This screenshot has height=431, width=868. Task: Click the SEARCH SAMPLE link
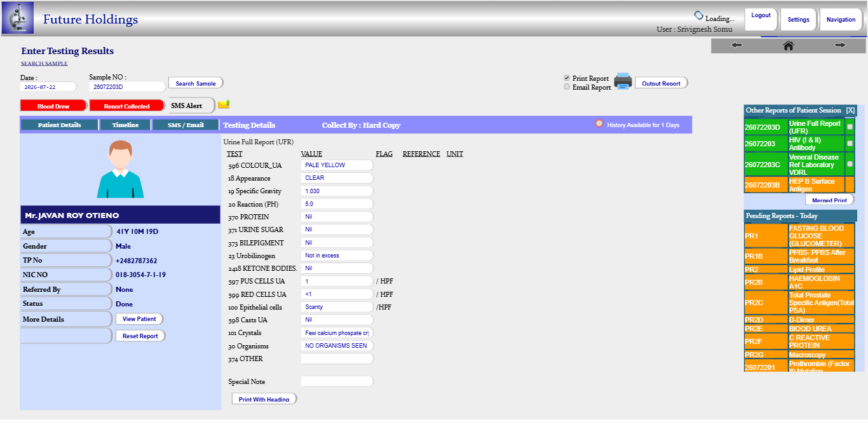click(x=44, y=64)
